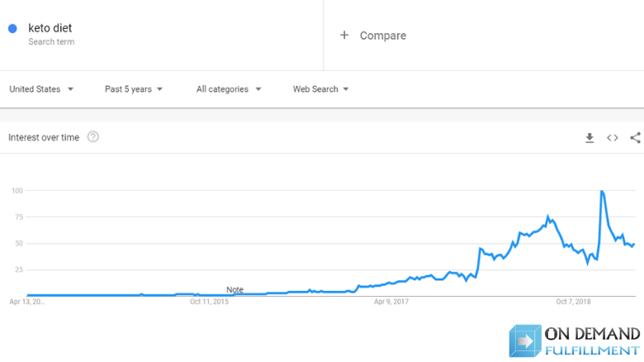Open the All categories dropdown
644x362 pixels.
click(229, 89)
